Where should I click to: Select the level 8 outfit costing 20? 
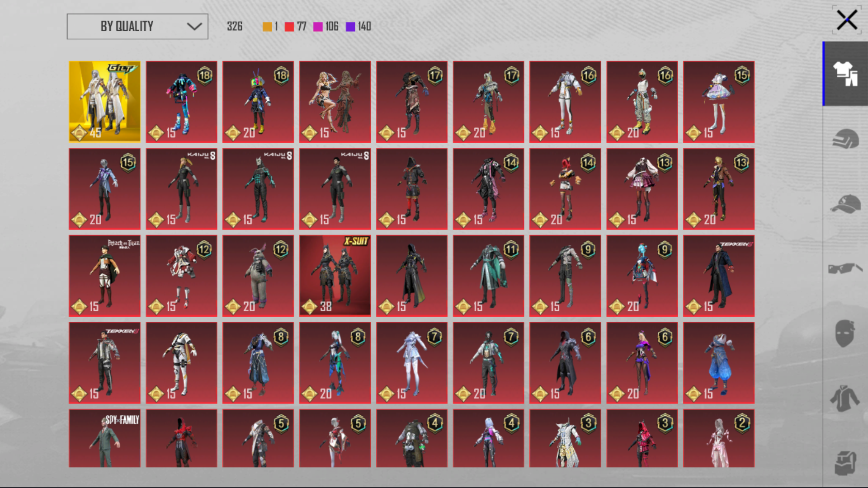click(x=335, y=363)
